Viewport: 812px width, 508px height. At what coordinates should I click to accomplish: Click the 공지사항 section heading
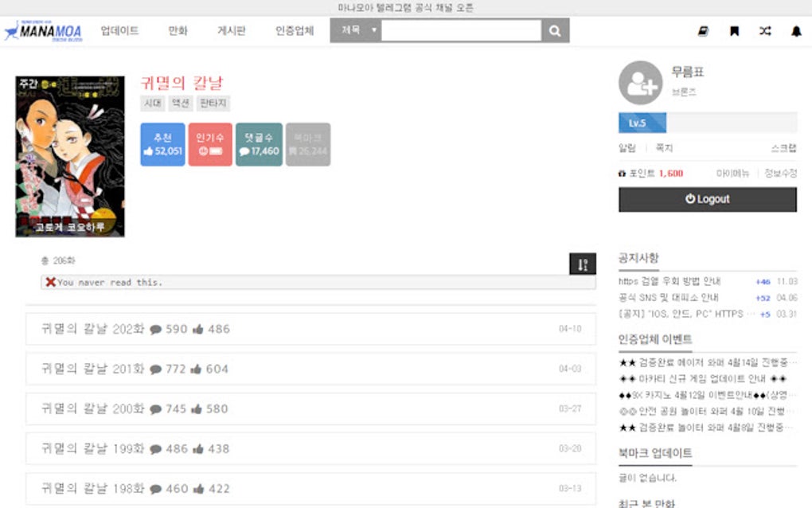[638, 258]
